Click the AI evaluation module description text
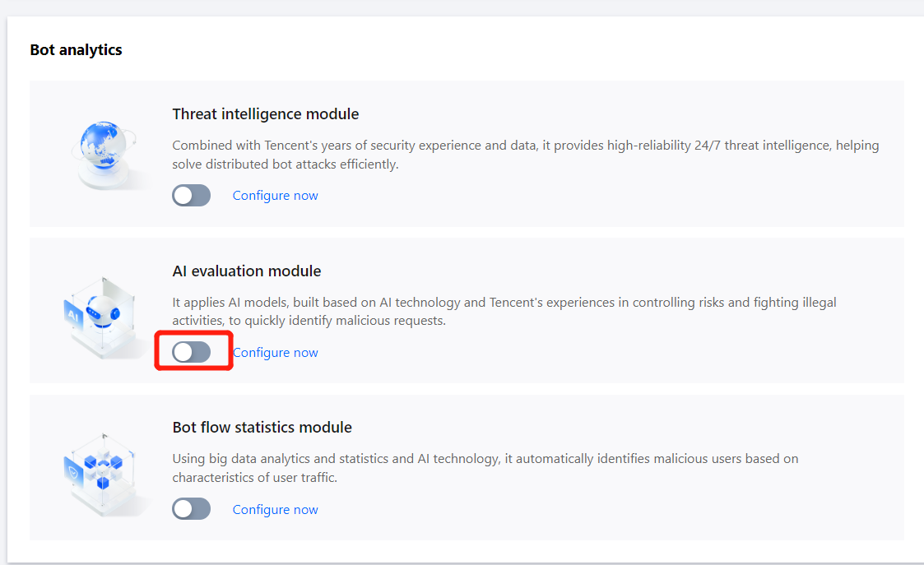This screenshot has height=565, width=924. [x=504, y=312]
